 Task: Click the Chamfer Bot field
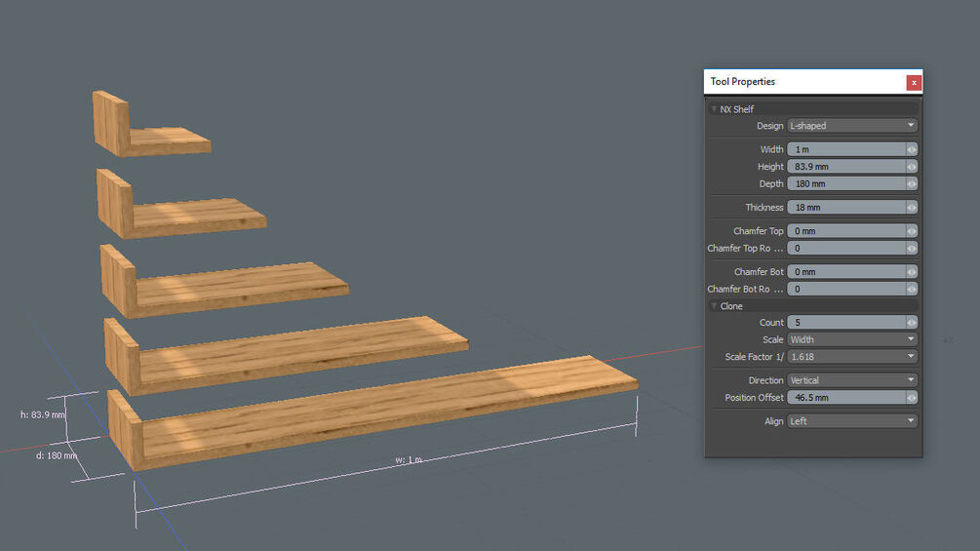[846, 272]
